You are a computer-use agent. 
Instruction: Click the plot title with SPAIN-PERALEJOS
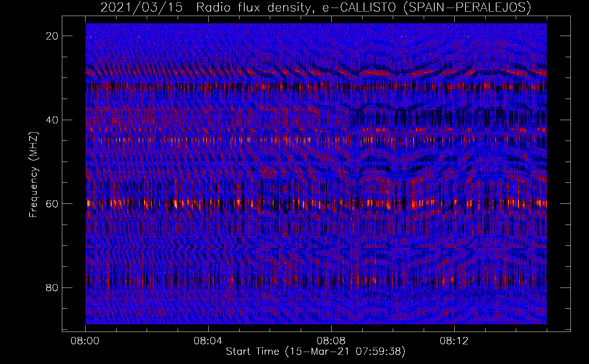coord(316,8)
